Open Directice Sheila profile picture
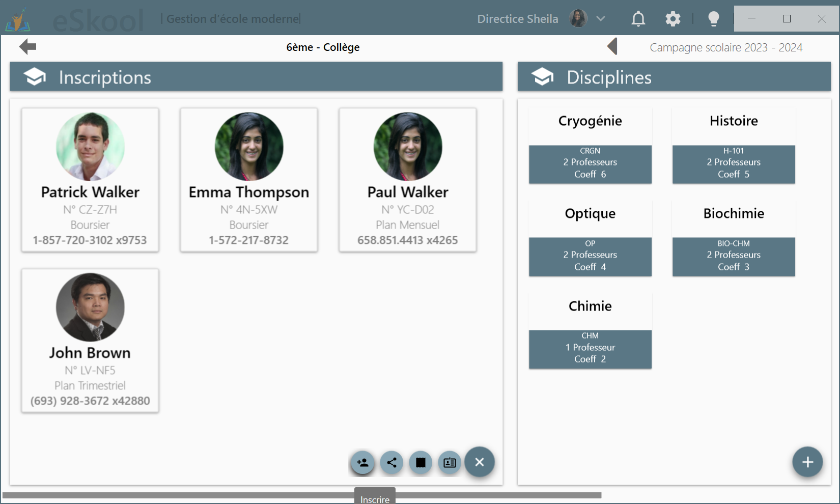The height and width of the screenshot is (504, 840). coord(578,19)
